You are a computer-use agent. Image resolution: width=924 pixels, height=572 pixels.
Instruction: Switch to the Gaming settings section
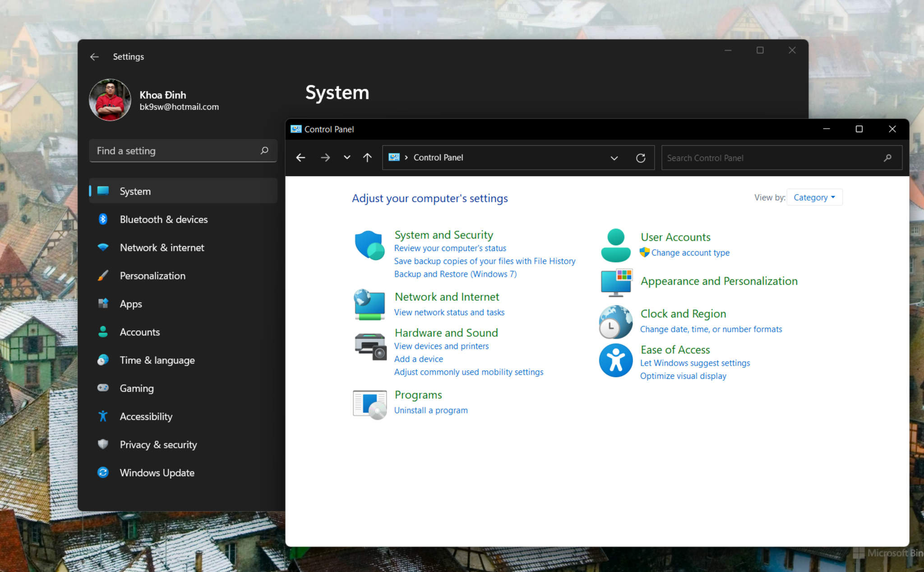tap(136, 388)
